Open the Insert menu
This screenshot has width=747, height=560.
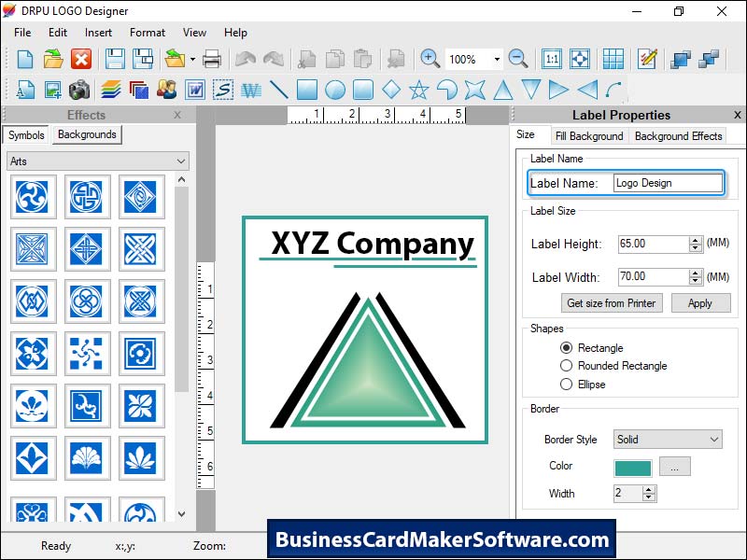coord(98,33)
